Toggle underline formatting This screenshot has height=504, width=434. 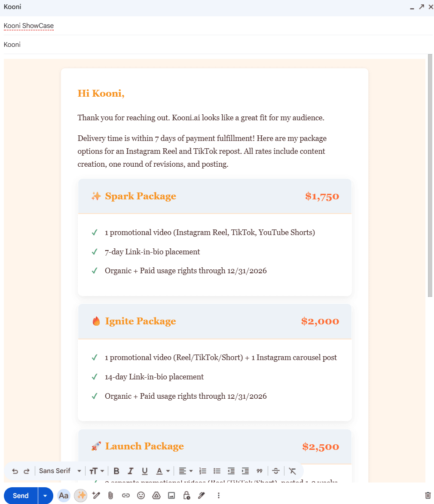[145, 471]
